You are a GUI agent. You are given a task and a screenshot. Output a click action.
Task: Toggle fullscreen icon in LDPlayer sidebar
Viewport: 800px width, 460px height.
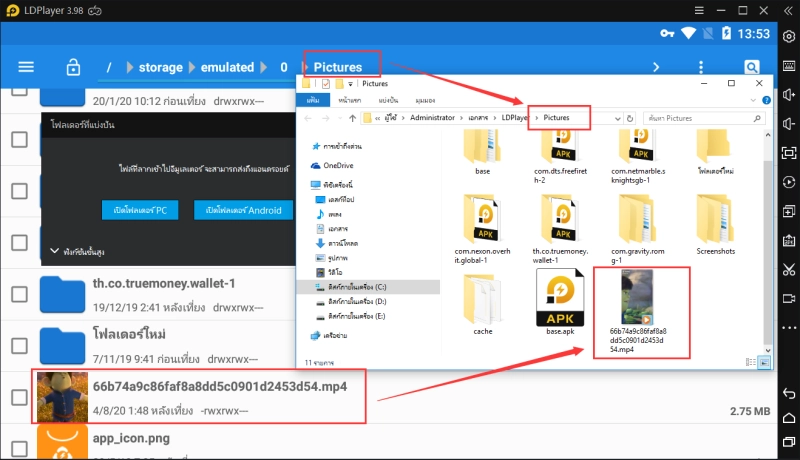[x=788, y=154]
